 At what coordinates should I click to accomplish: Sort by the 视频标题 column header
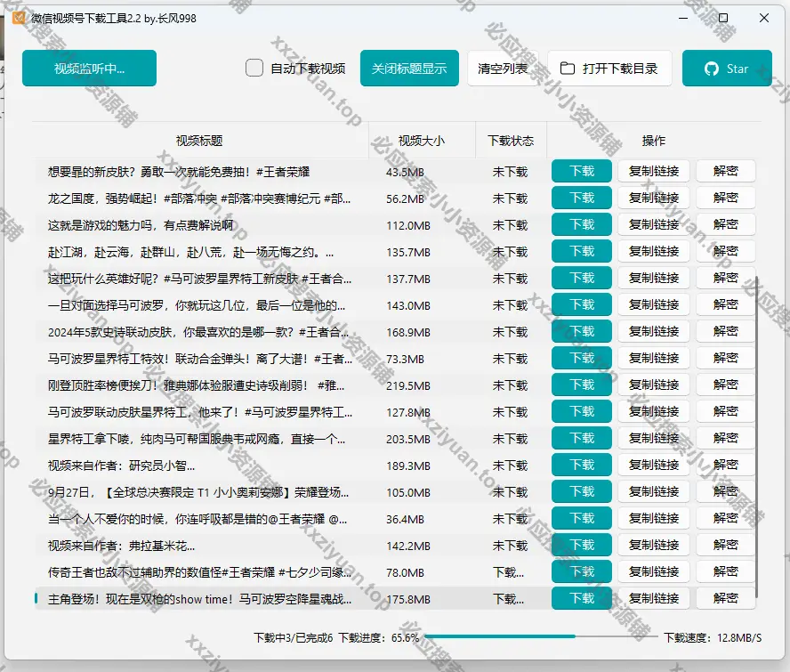tap(199, 141)
